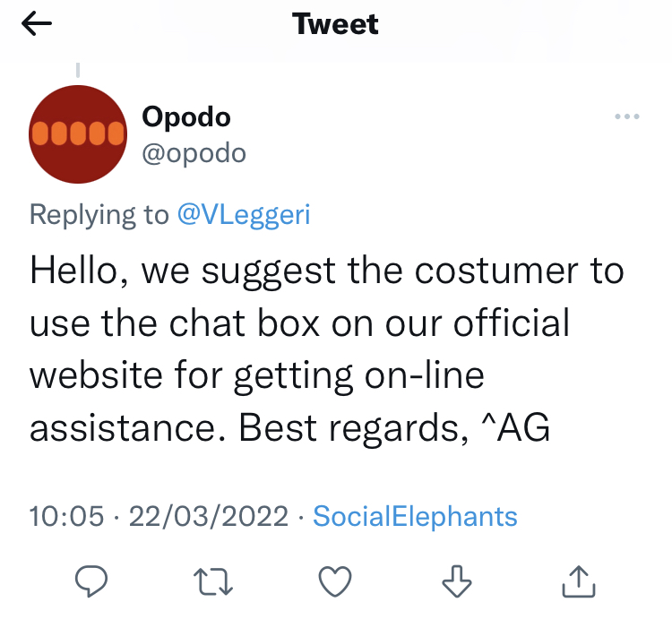Reply to the tweet via speech bubble icon
The height and width of the screenshot is (628, 672).
[x=90, y=582]
